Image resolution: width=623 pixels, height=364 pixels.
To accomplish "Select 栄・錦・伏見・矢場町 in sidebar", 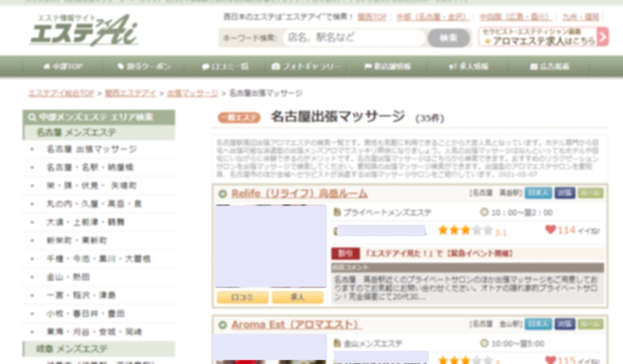I will coord(92,186).
